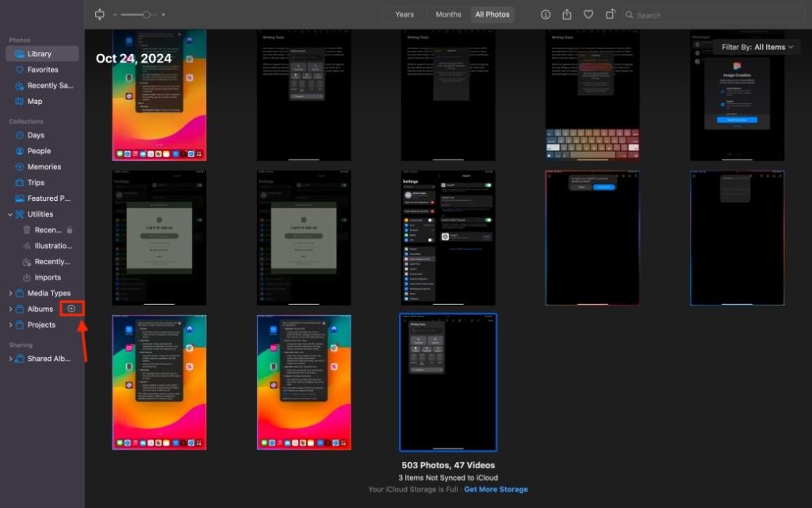
Task: Switch to the Months view
Action: point(448,14)
